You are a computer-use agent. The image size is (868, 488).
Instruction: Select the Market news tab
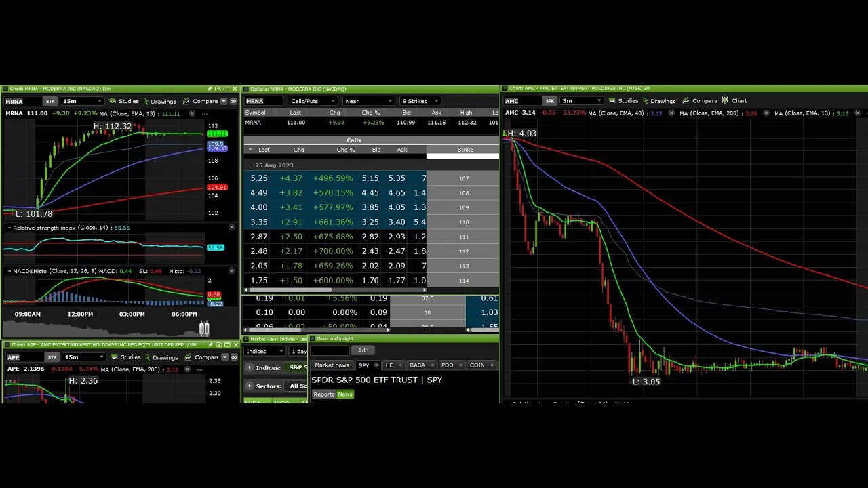[x=332, y=365]
